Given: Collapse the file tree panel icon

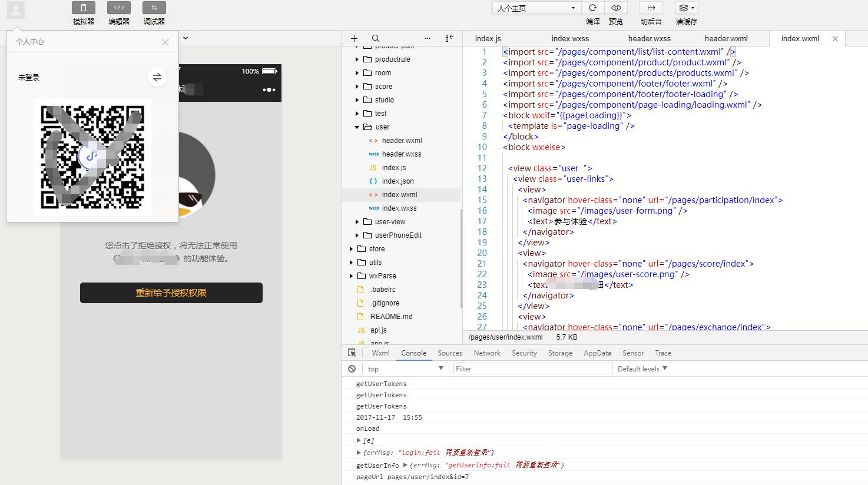Looking at the screenshot, I should [449, 38].
